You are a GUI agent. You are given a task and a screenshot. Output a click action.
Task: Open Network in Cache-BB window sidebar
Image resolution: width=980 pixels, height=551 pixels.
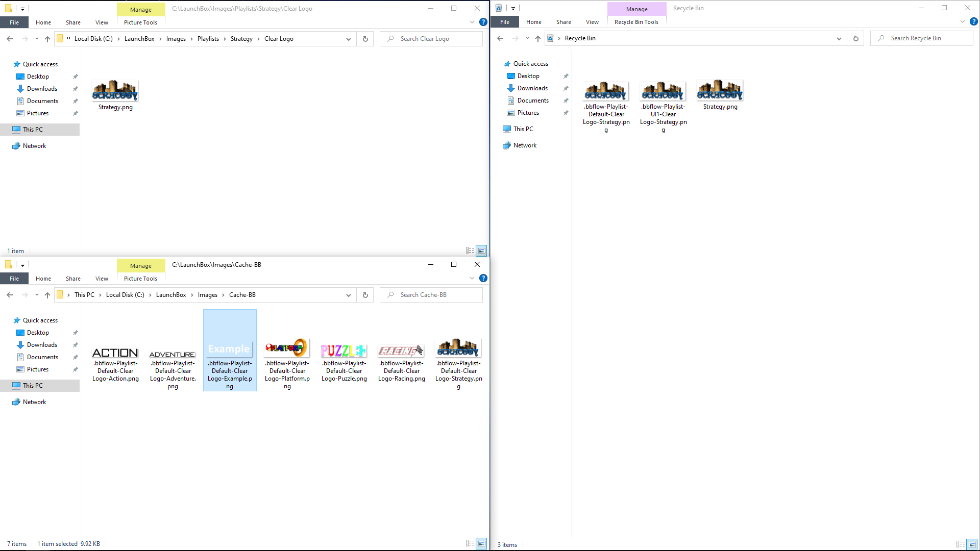pos(34,402)
